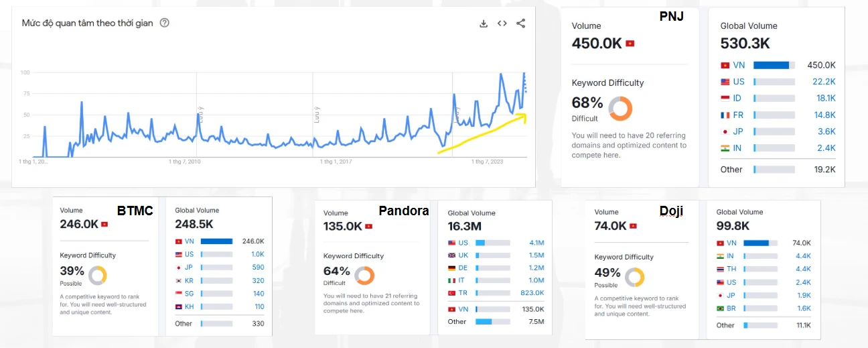The height and width of the screenshot is (348, 868).
Task: Open the 590 JP volume link for BTMC
Action: (x=258, y=268)
